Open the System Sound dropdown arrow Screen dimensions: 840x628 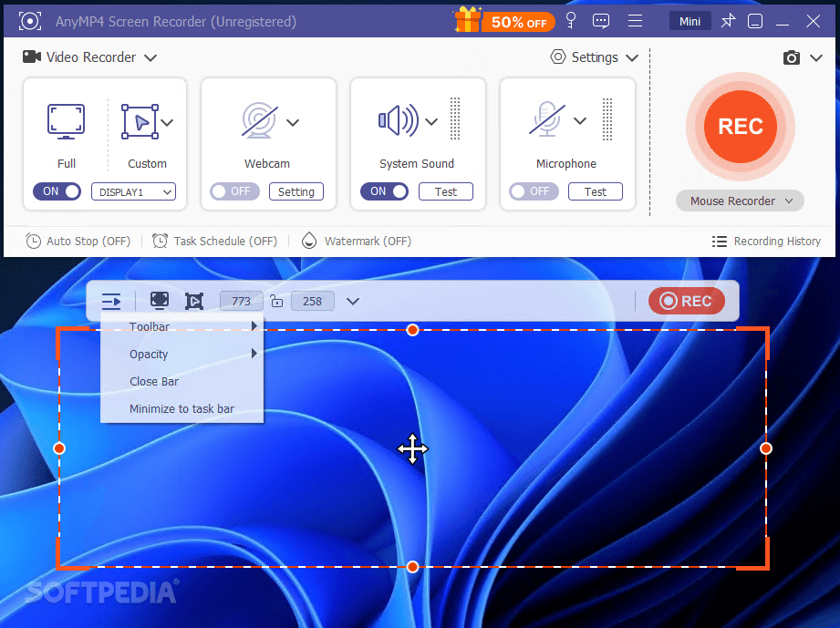click(x=431, y=121)
